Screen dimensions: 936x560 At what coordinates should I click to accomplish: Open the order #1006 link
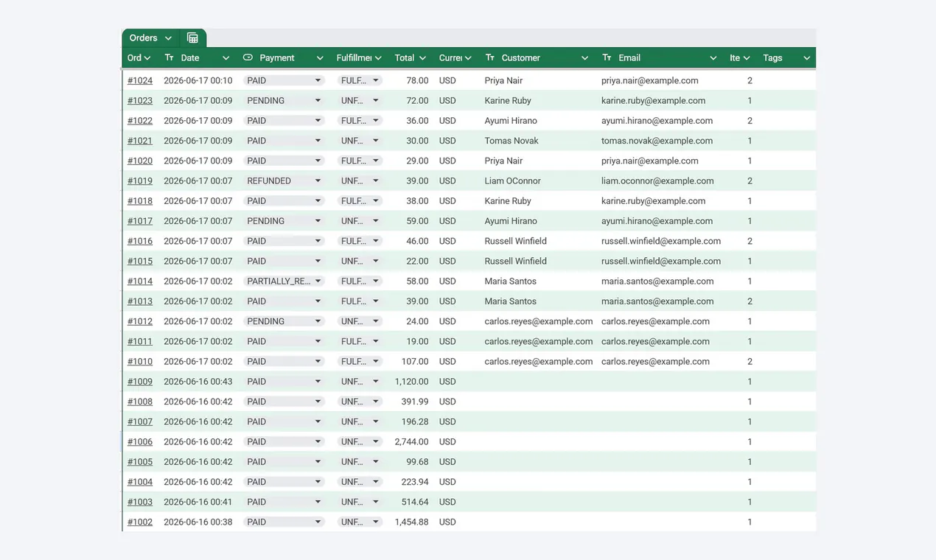[140, 442]
